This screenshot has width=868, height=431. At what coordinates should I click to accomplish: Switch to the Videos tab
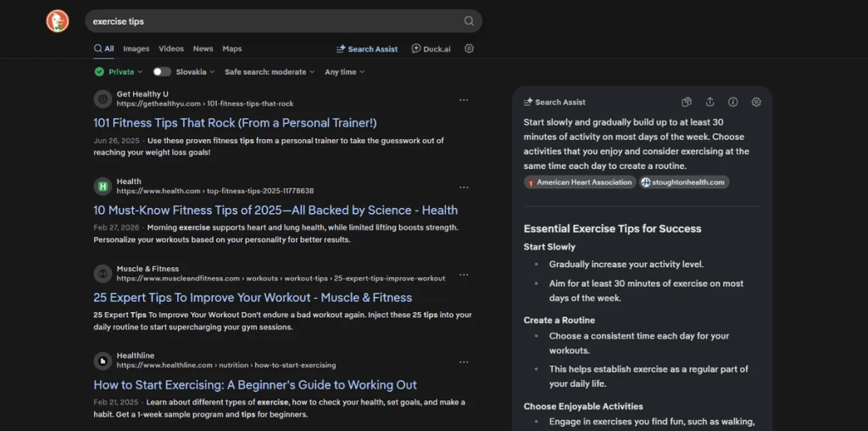[171, 48]
